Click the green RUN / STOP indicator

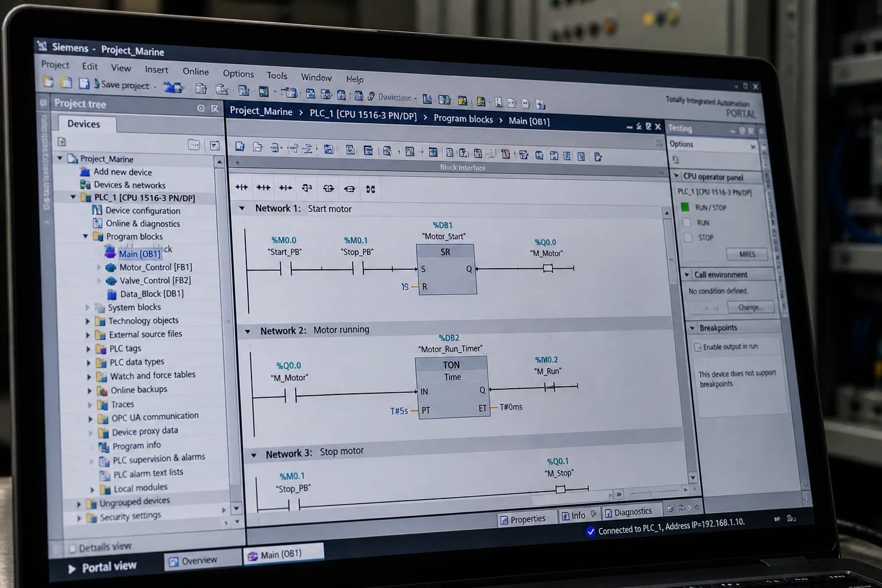pyautogui.click(x=684, y=207)
